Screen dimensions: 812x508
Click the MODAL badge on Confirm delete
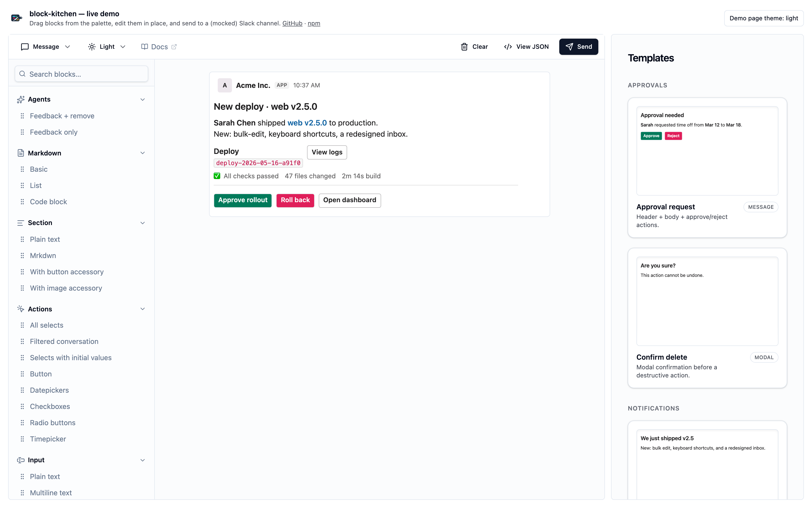point(764,357)
